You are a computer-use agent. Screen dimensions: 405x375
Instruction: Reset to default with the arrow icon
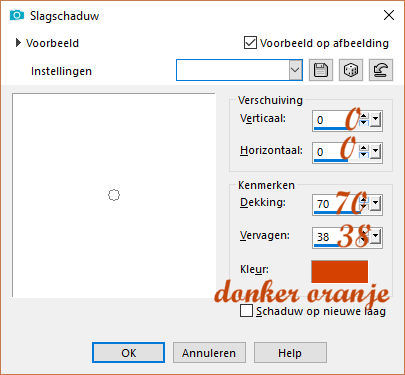pos(381,70)
